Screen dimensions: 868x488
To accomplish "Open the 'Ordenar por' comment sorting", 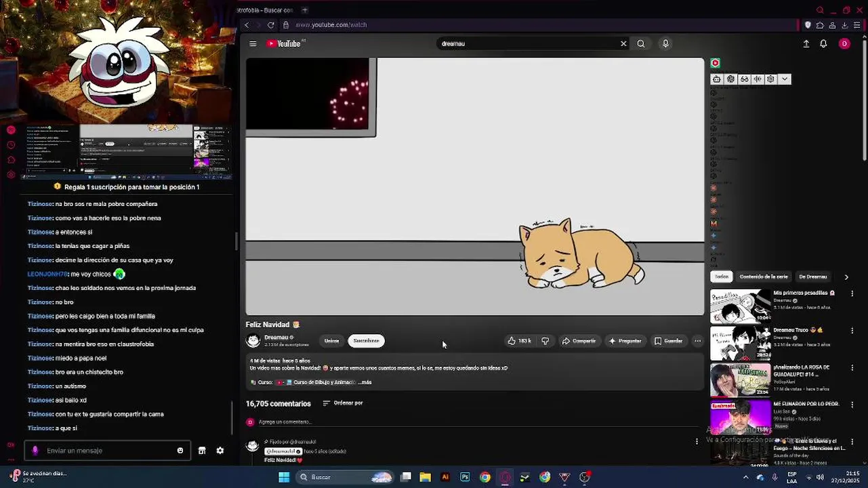I will point(343,403).
